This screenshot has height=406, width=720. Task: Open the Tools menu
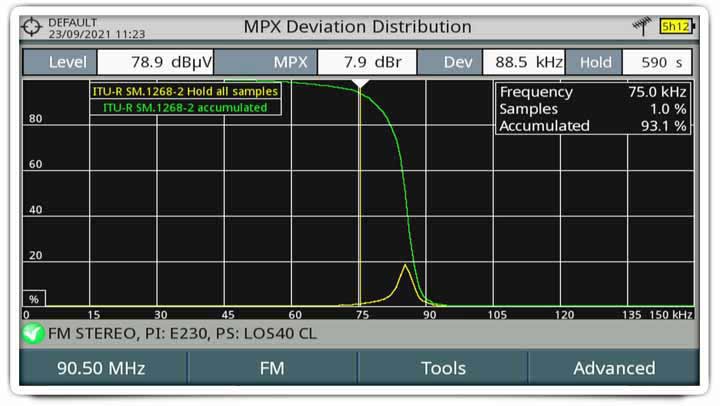(x=443, y=368)
